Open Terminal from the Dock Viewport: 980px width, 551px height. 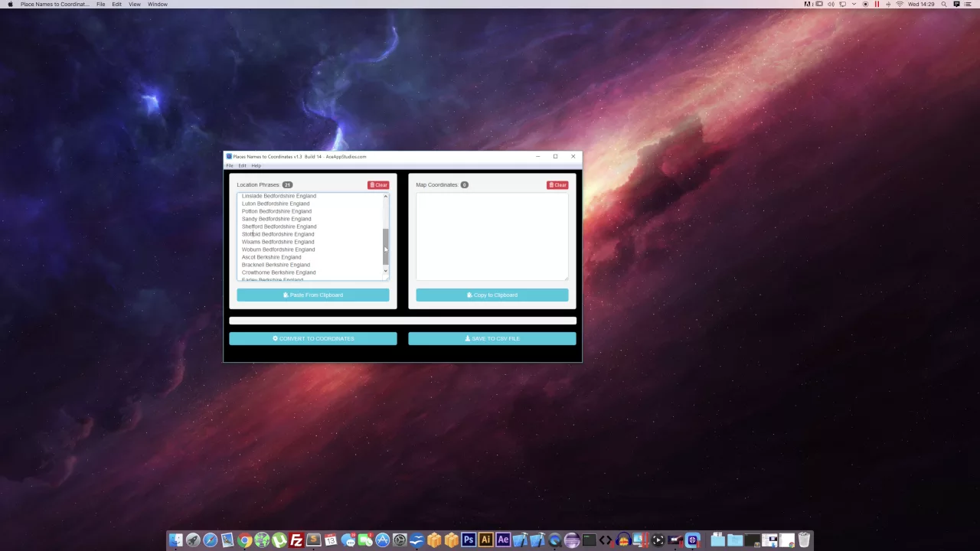589,540
